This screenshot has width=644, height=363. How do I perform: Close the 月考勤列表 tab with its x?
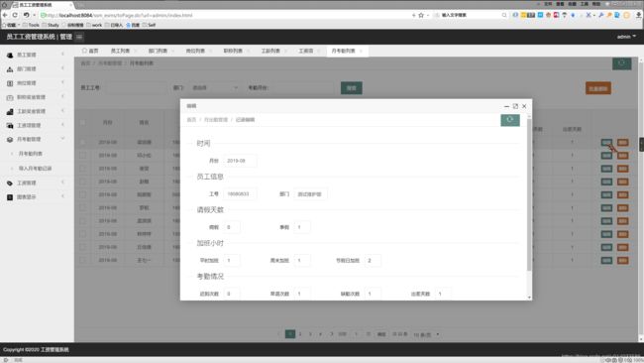coord(361,51)
